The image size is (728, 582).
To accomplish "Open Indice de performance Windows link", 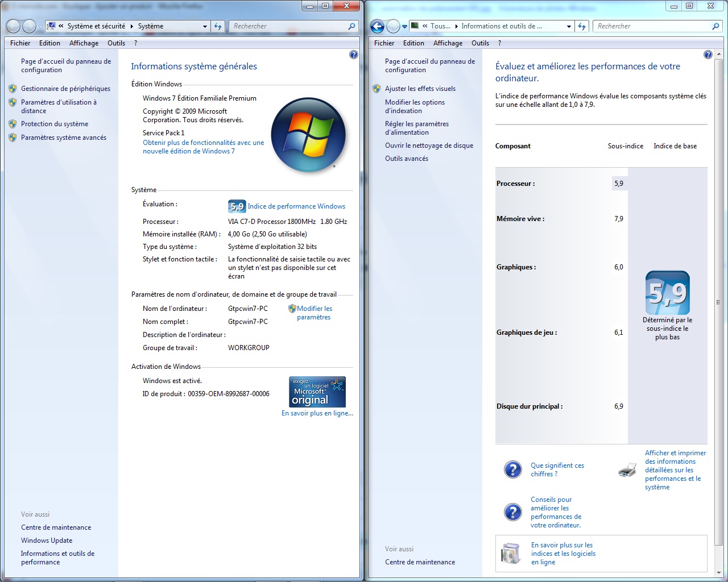I will [x=296, y=206].
